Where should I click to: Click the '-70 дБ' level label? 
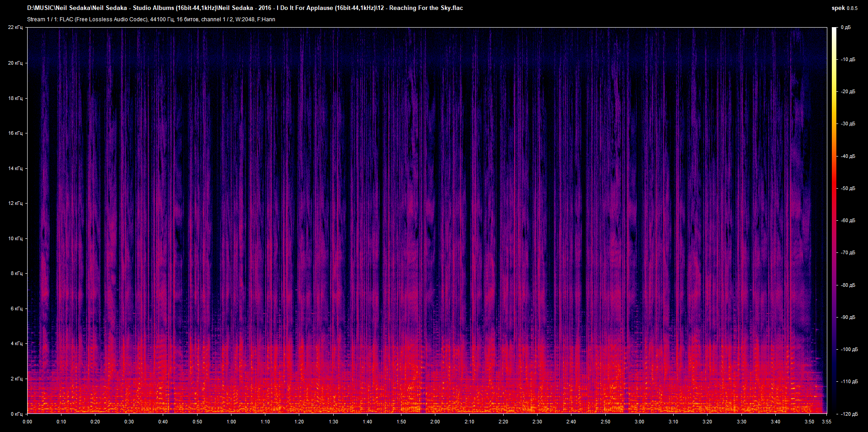tap(848, 252)
